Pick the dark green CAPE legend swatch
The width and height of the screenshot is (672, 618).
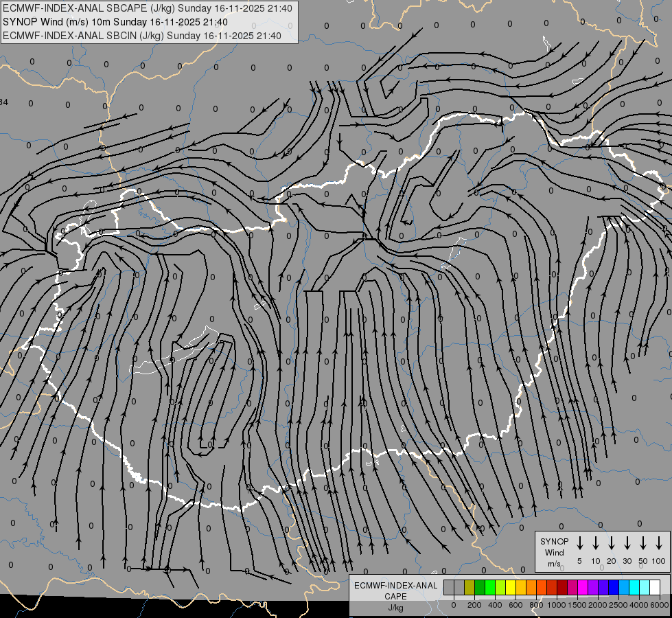click(480, 587)
